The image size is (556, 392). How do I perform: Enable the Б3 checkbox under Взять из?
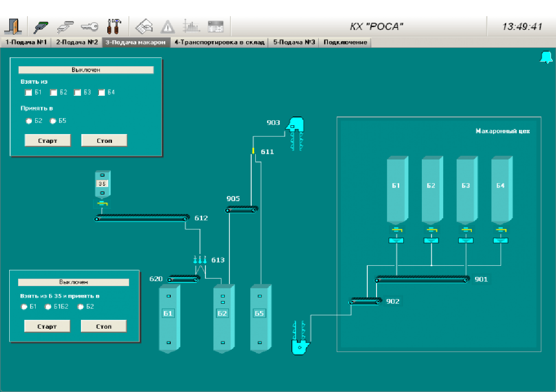[x=78, y=92]
